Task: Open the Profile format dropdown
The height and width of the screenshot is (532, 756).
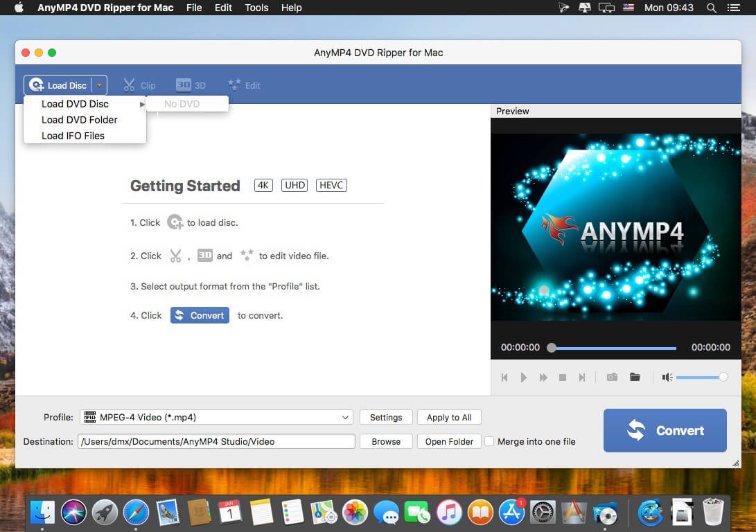Action: coord(216,417)
